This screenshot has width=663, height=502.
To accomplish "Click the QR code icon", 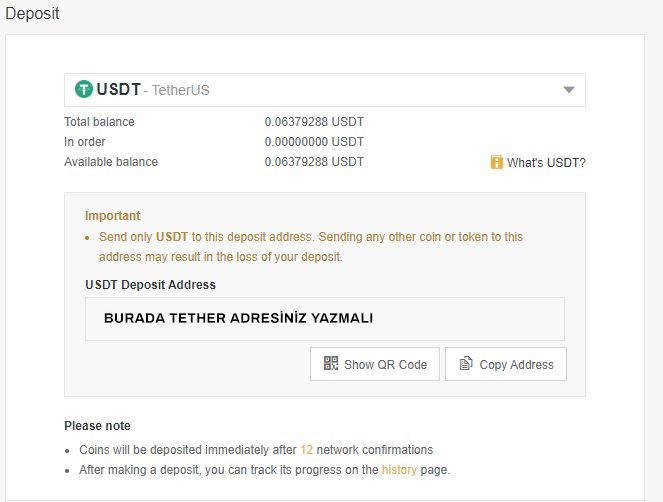I will [331, 363].
